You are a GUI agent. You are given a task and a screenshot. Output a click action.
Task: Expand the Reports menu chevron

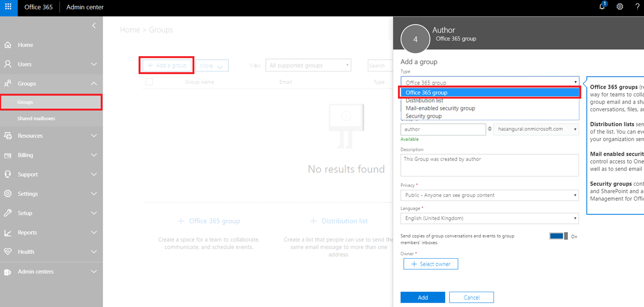[x=94, y=233]
